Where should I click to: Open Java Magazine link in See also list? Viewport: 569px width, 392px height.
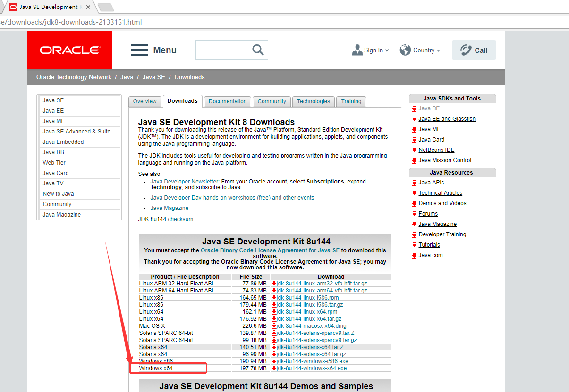pos(170,208)
